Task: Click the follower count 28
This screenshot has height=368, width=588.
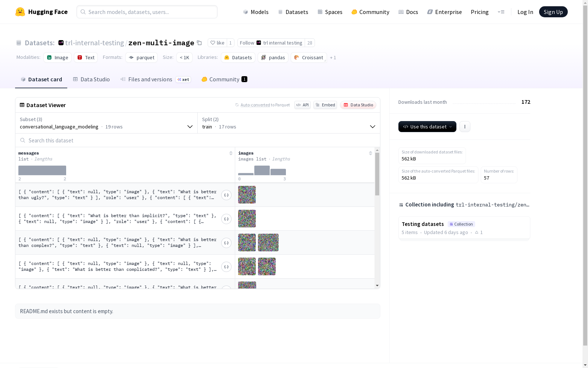Action: tap(310, 43)
